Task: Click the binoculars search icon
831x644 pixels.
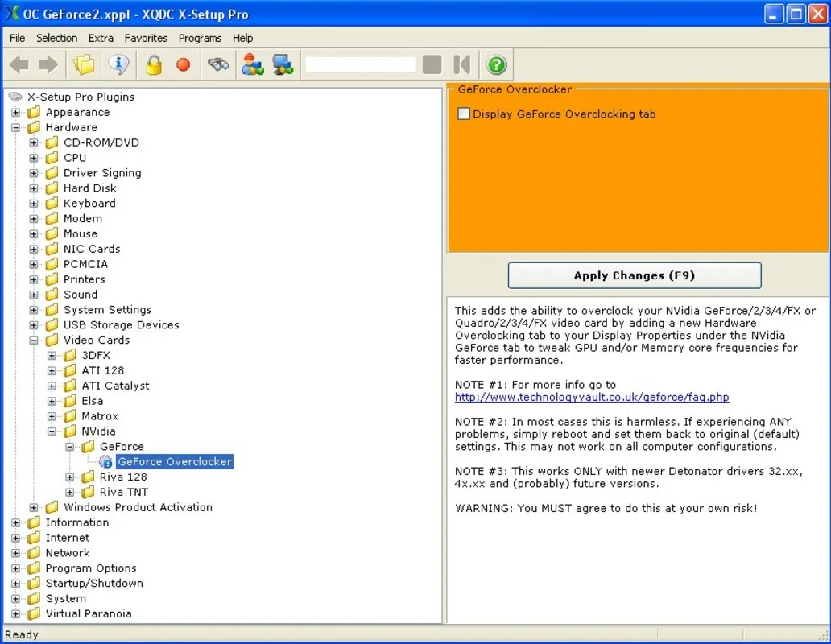Action: coord(218,64)
